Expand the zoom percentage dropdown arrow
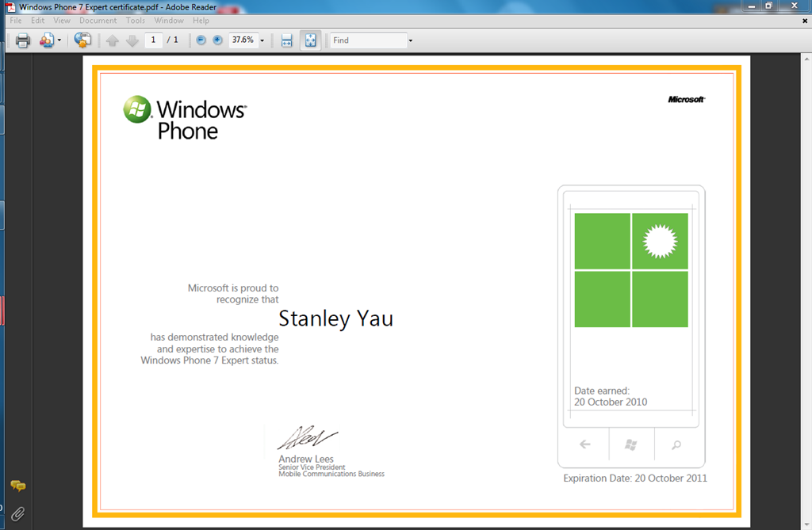 262,40
